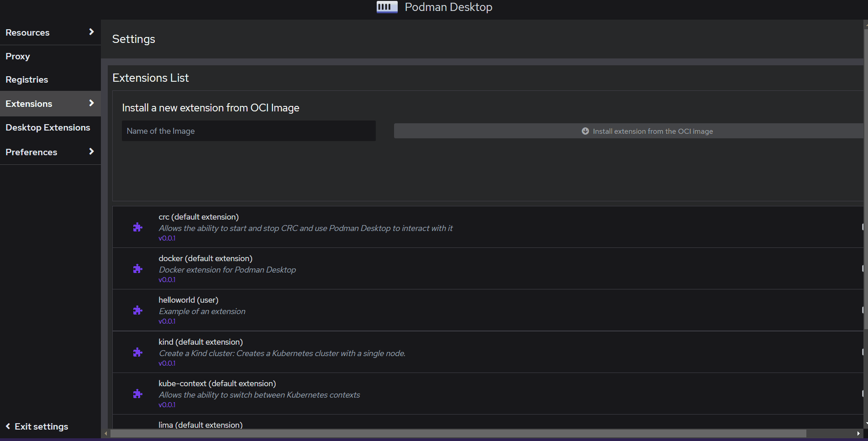Image resolution: width=868 pixels, height=441 pixels.
Task: Click the Podman Desktop logo at the top
Action: 386,7
